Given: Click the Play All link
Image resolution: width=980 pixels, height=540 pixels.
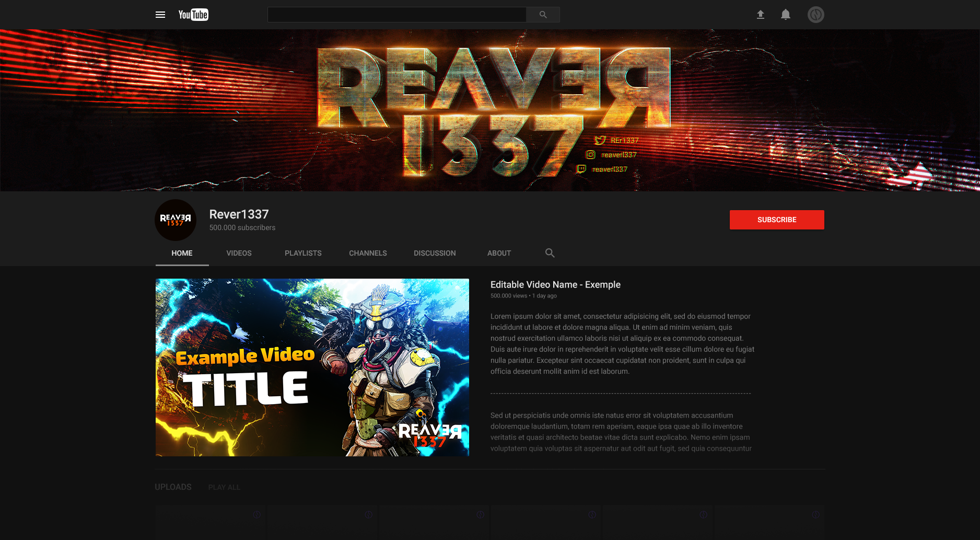Looking at the screenshot, I should pyautogui.click(x=224, y=487).
